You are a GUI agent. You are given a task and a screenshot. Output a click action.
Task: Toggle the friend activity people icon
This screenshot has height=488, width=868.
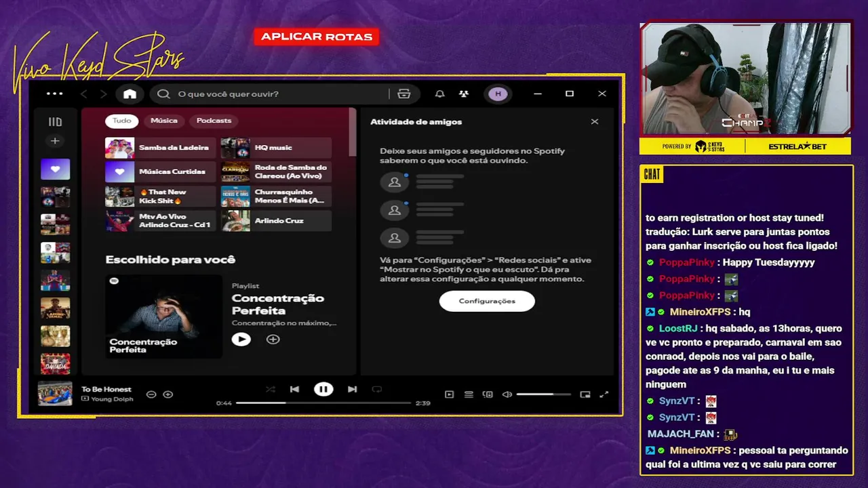click(x=464, y=94)
